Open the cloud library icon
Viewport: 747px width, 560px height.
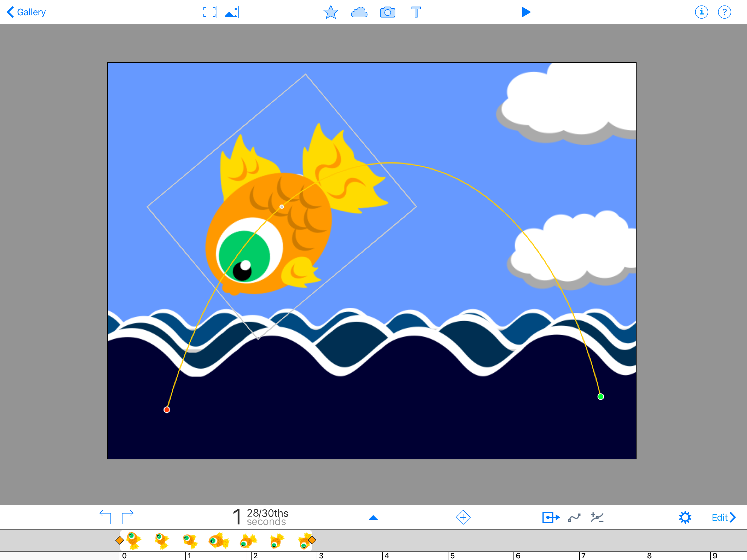359,12
